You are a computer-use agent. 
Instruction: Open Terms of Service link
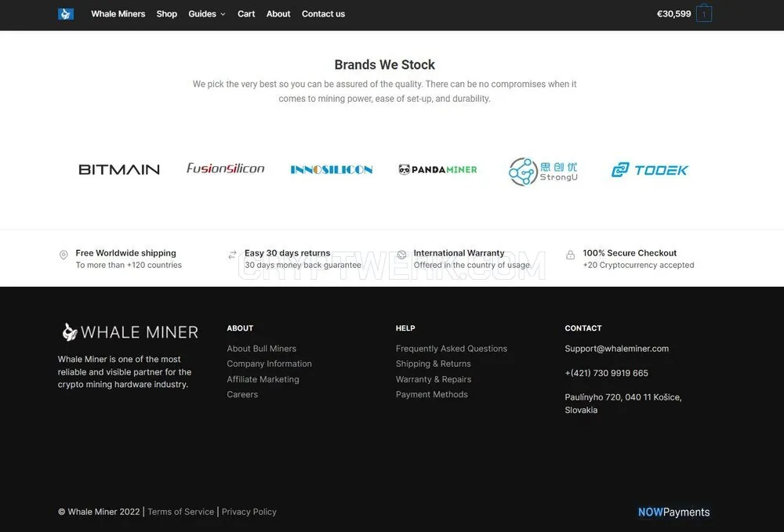tap(180, 512)
